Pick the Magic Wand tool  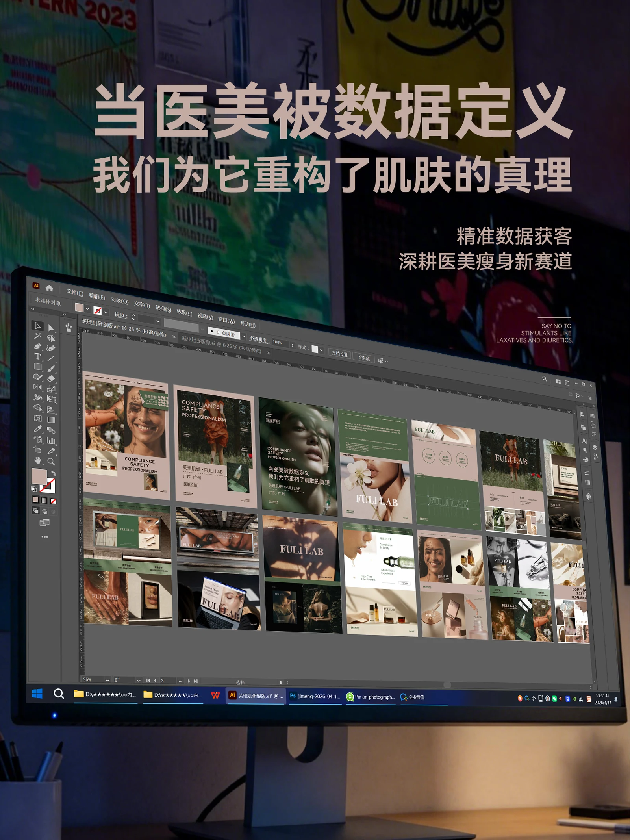pyautogui.click(x=37, y=336)
